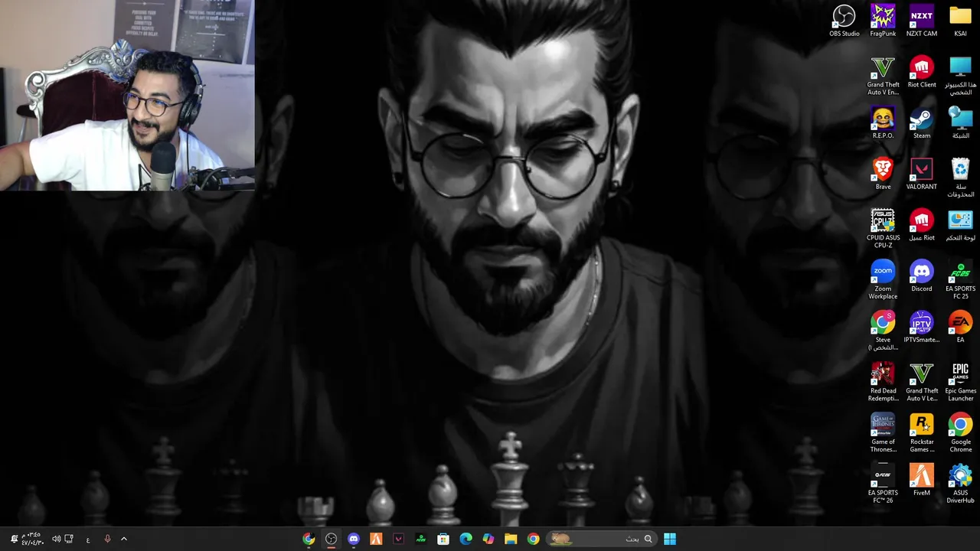Select the This PC icon labeled هذا الكمبيوتر الشخصي
This screenshot has width=980, height=551.
pos(960,76)
